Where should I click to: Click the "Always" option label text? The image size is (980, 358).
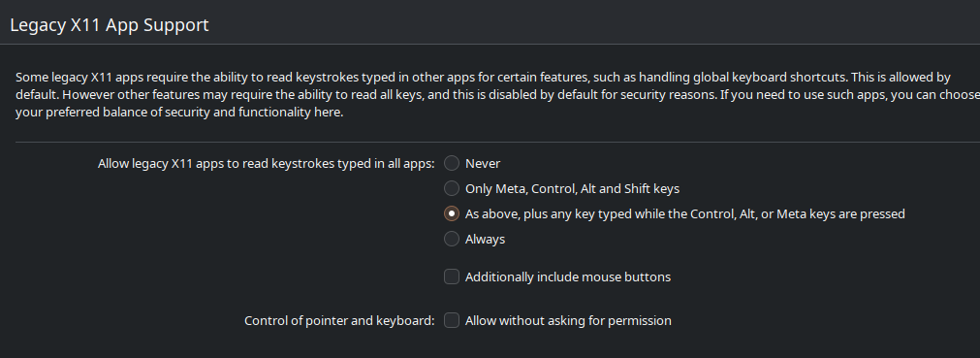coord(485,239)
